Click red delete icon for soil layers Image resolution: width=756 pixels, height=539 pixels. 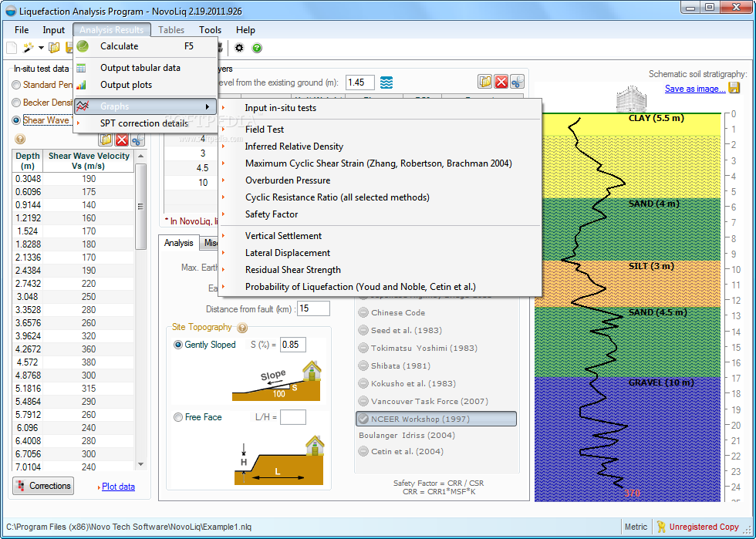coord(501,82)
